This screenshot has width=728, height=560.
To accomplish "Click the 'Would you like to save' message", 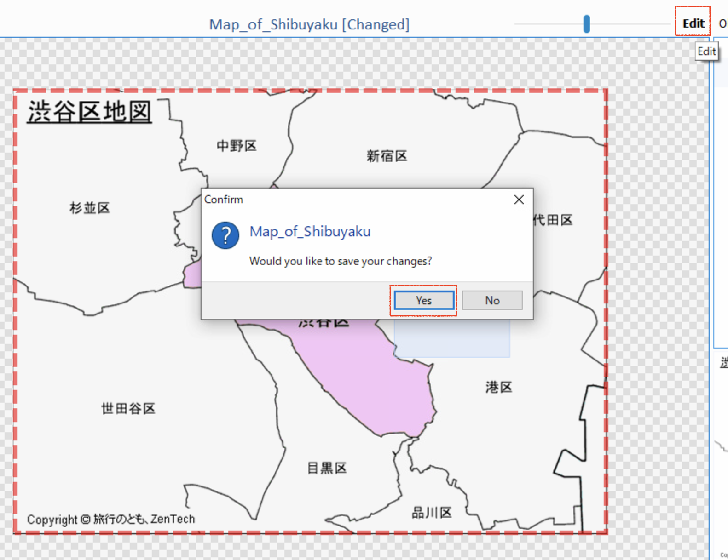I will [341, 261].
